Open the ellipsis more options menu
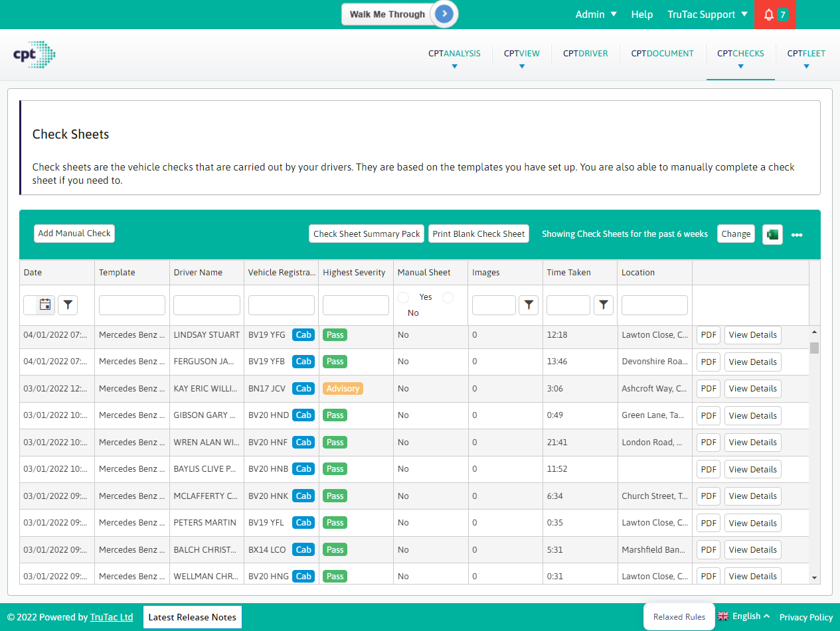This screenshot has width=840, height=631. [x=798, y=234]
